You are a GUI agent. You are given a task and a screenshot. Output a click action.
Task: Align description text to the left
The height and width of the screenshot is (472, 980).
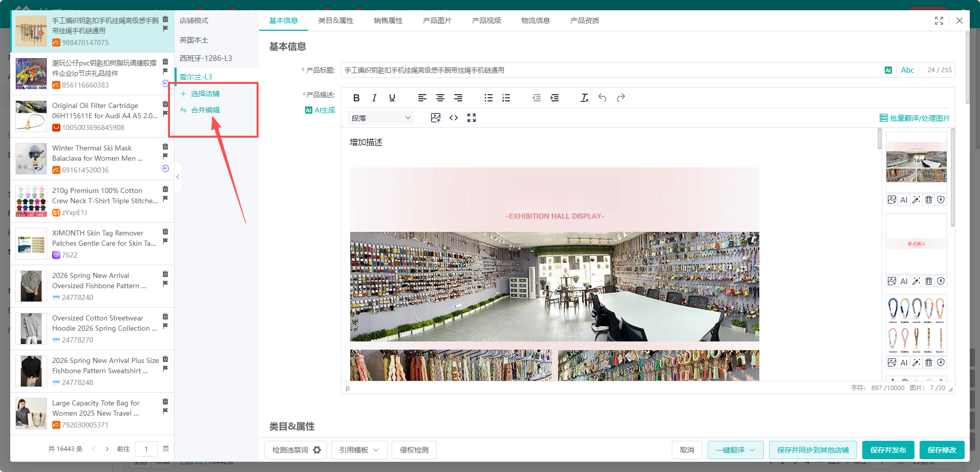click(x=422, y=98)
